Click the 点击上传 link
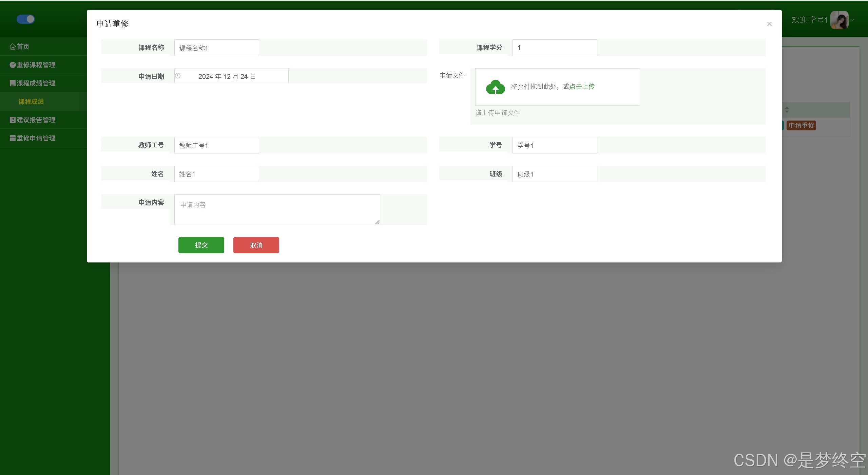This screenshot has width=868, height=475. (582, 87)
